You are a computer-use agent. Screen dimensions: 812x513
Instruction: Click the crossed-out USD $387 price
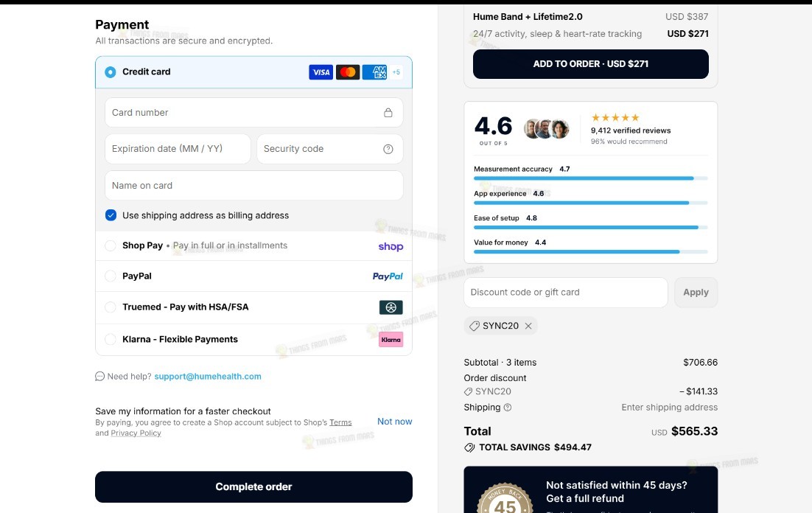click(x=687, y=16)
